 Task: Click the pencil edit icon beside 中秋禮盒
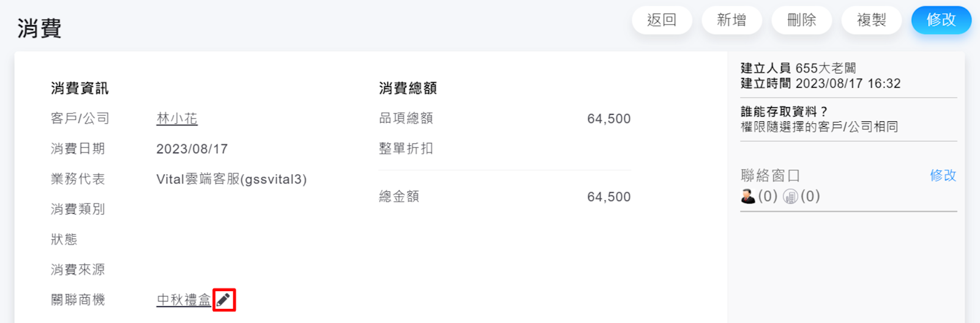click(x=224, y=300)
